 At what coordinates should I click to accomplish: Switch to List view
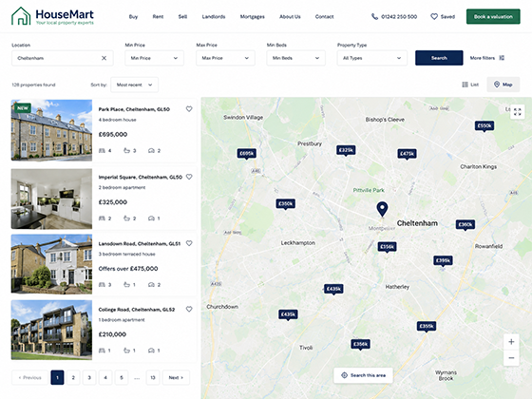(470, 85)
